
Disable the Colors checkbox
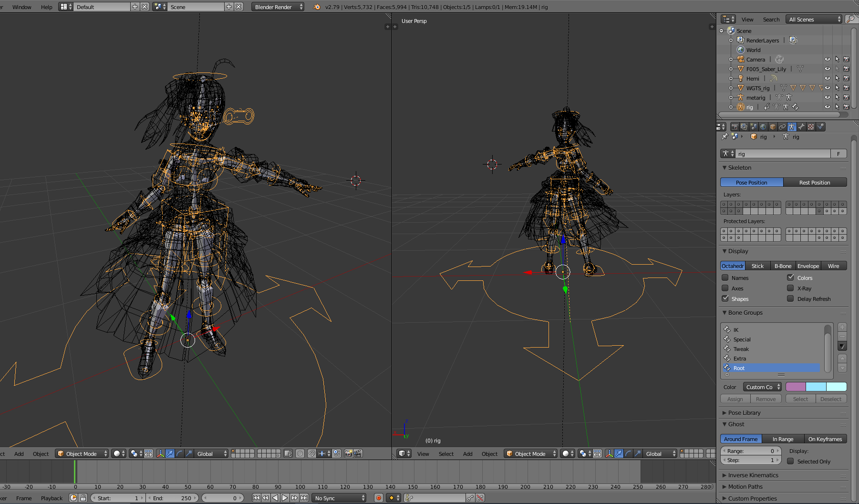click(x=790, y=278)
